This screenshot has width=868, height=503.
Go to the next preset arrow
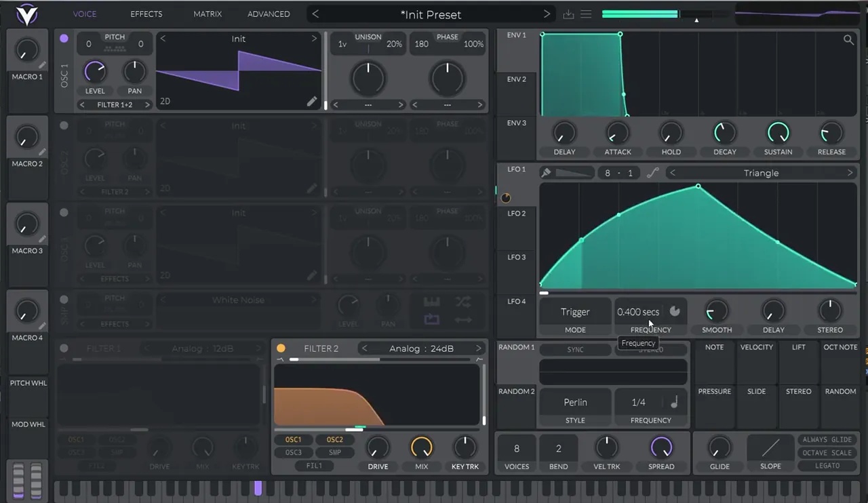pyautogui.click(x=547, y=14)
